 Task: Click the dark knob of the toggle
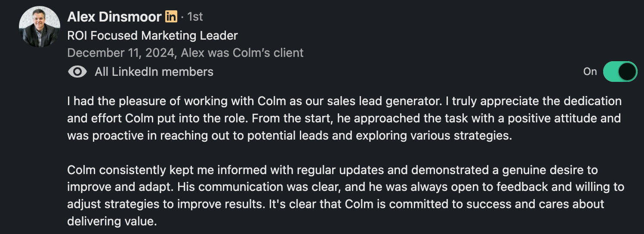(627, 72)
